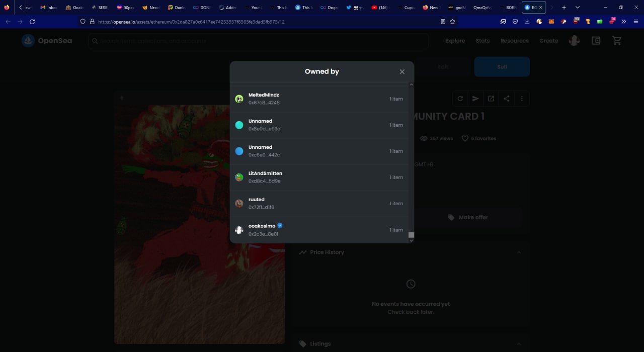The width and height of the screenshot is (644, 352).
Task: Reload the current page
Action: 32,22
